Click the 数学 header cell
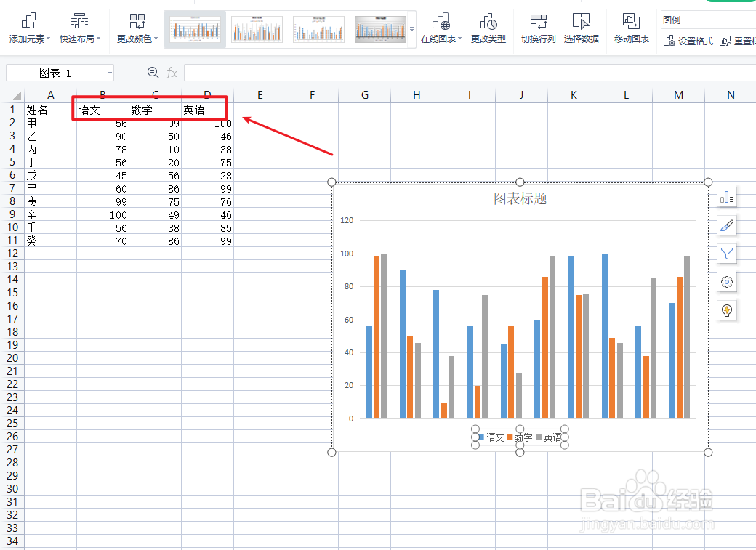The image size is (756, 550). click(x=156, y=110)
